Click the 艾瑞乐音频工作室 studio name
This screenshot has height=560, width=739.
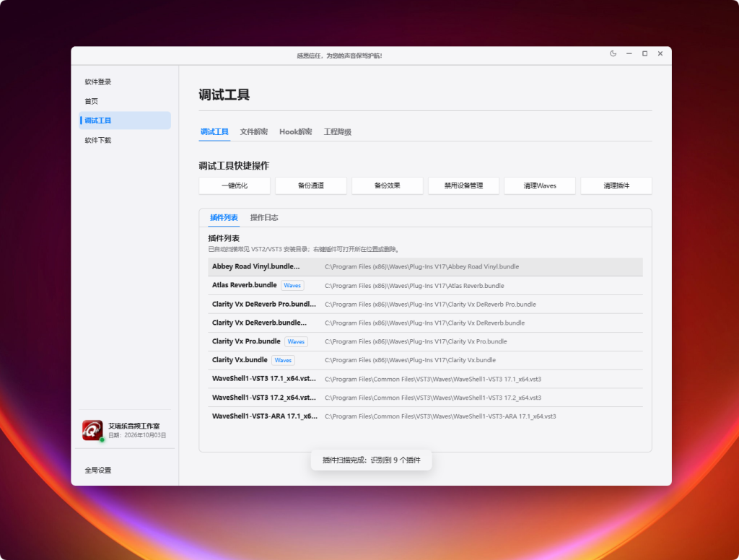click(x=134, y=426)
